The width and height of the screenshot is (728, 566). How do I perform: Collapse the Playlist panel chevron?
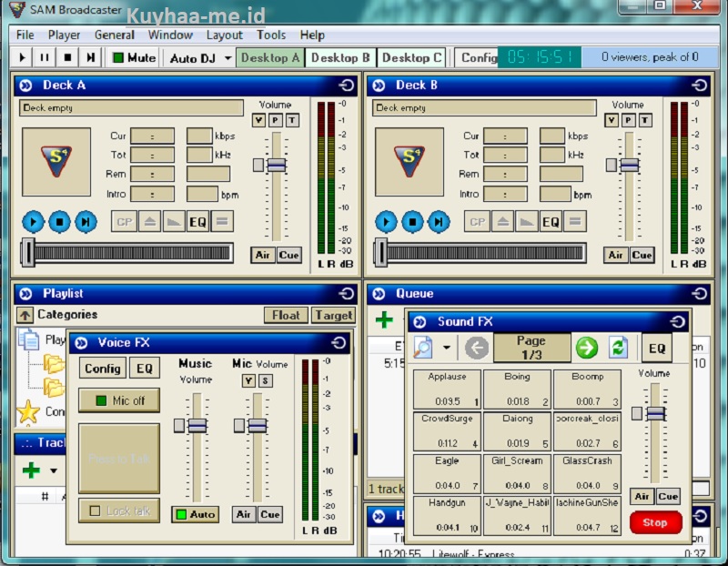click(26, 293)
